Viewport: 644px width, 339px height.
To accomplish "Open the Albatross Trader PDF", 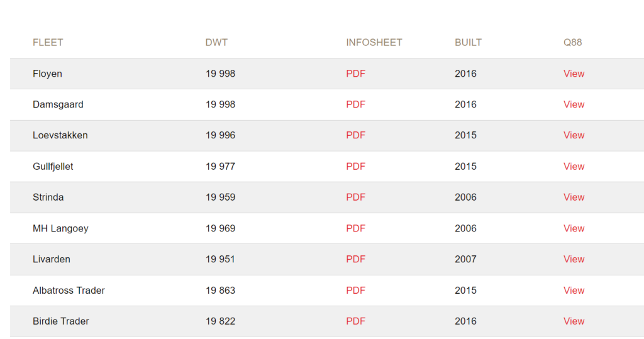I will tap(355, 291).
